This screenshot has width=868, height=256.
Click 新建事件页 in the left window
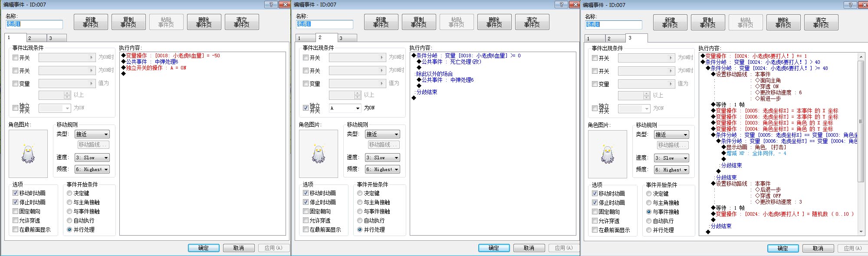click(91, 22)
